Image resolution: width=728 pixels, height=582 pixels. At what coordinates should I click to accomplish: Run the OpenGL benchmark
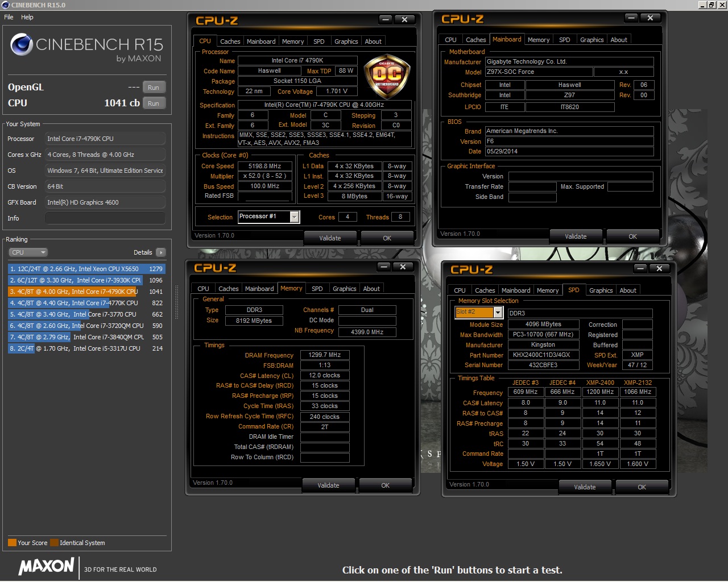click(x=154, y=88)
